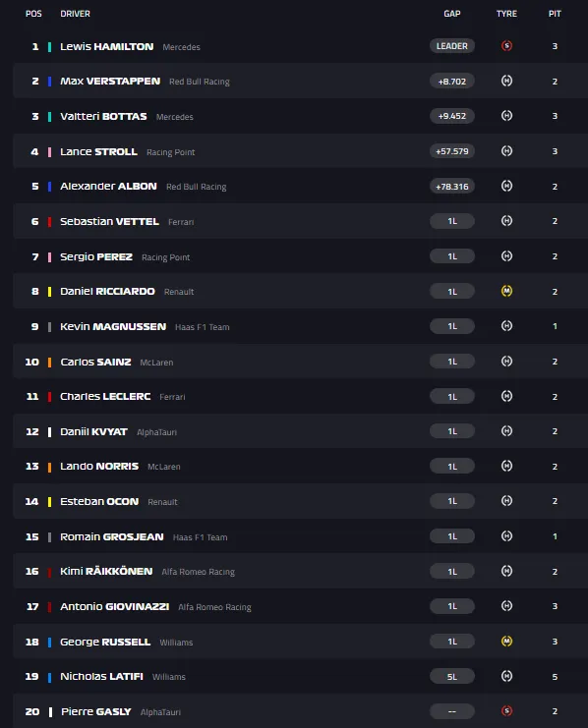This screenshot has height=728, width=588.
Task: Click the +8.702 gap badge
Action: click(x=451, y=82)
